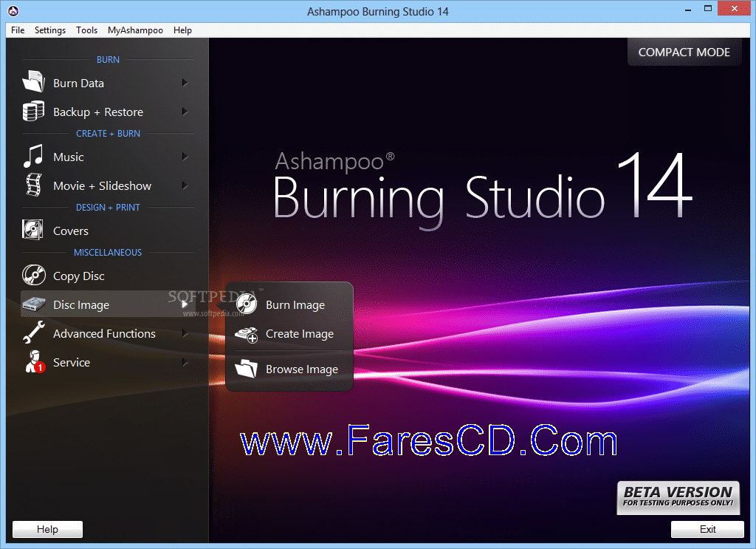Switch to Compact Mode
Image resolution: width=756 pixels, height=549 pixels.
point(684,52)
